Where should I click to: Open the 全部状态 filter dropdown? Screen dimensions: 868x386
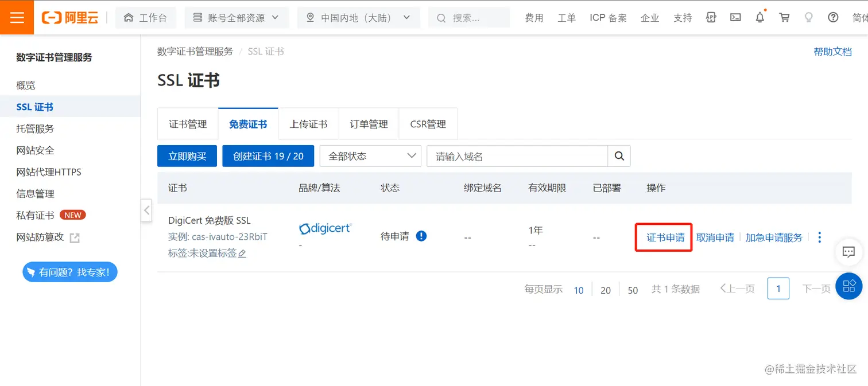[x=370, y=156]
